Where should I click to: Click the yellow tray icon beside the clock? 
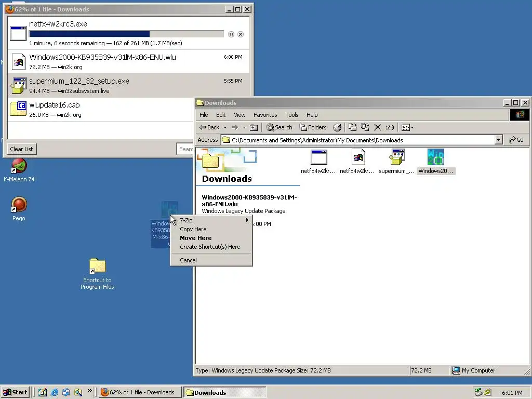(x=487, y=392)
